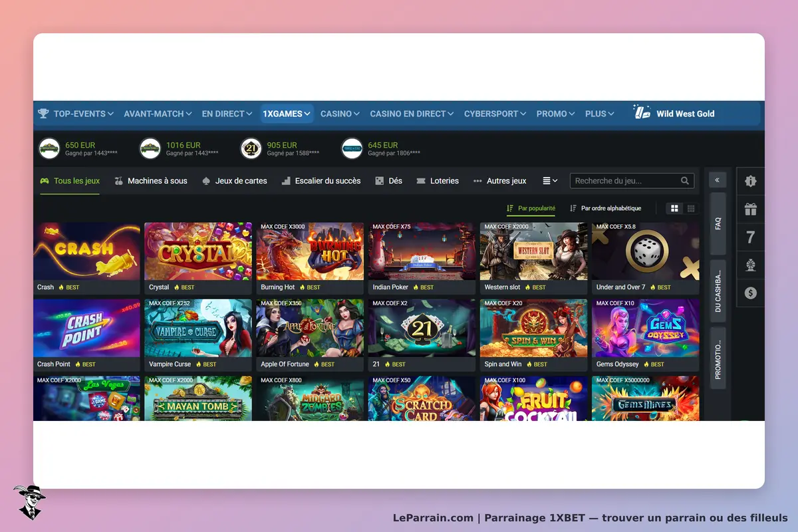Screen dimensions: 798x532
Task: Open the list-view category dropdown
Action: click(550, 181)
